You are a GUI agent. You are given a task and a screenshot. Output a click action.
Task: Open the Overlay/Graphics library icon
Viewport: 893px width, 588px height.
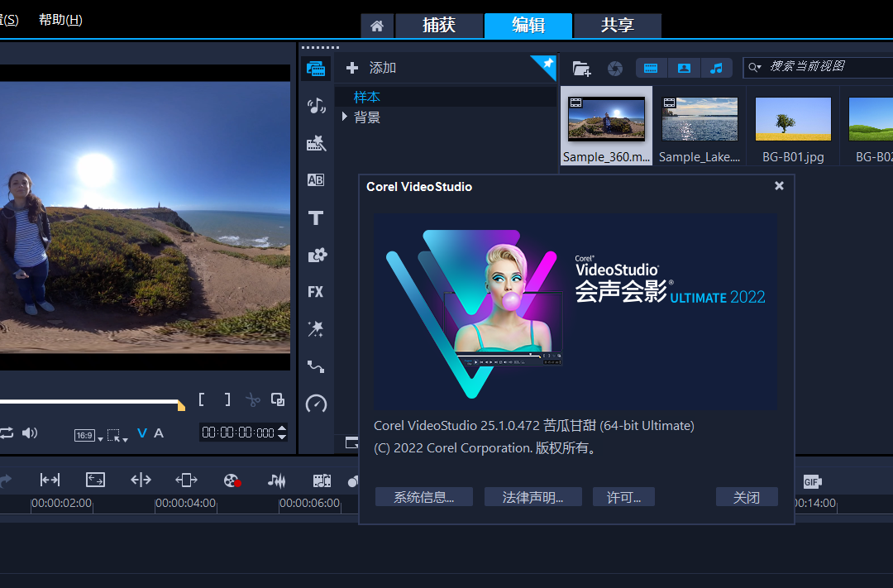(x=316, y=255)
